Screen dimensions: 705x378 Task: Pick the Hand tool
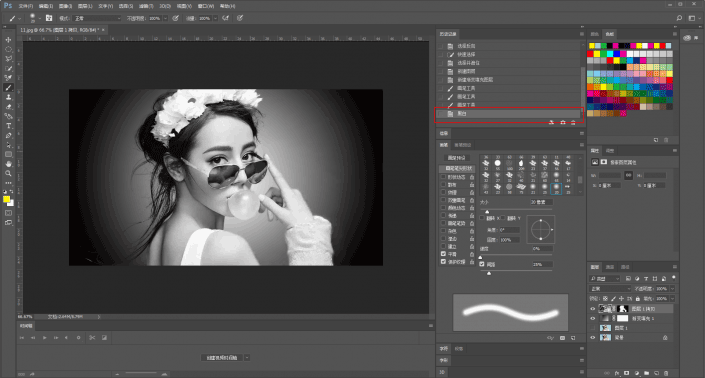(8, 164)
